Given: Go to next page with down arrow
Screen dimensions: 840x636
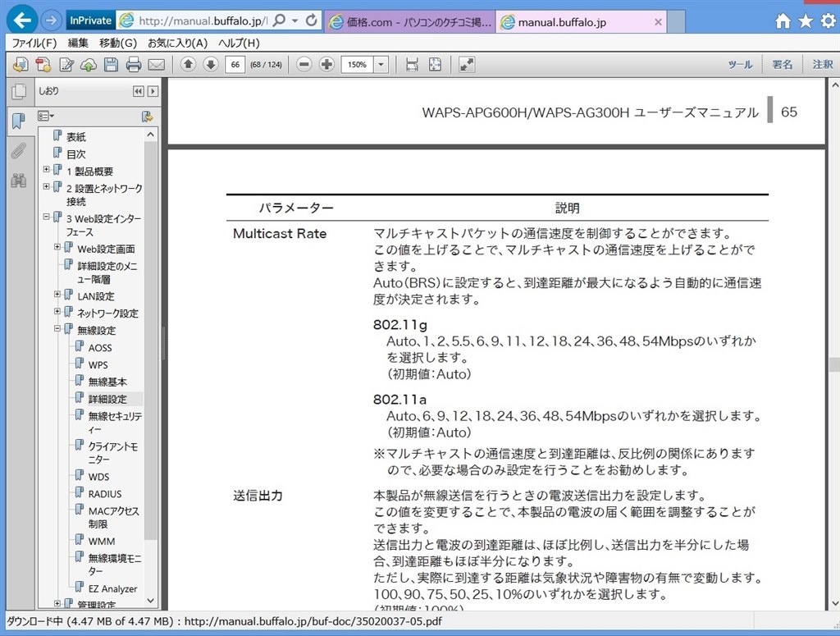Looking at the screenshot, I should tap(211, 65).
